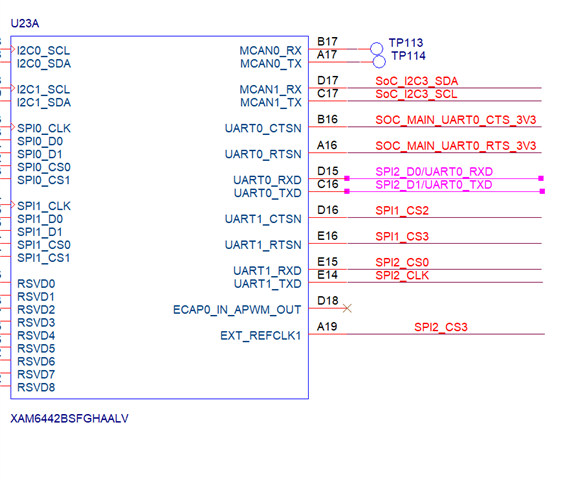Select the SOC_MAIN_UART0_CTS_3V3 net label
The width and height of the screenshot is (588, 480).
coord(456,120)
